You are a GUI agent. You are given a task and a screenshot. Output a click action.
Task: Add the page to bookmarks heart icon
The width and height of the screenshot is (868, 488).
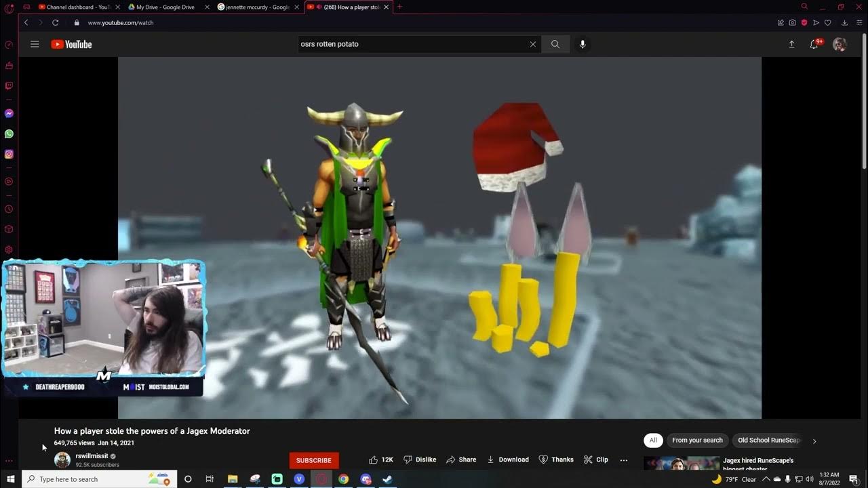(828, 22)
